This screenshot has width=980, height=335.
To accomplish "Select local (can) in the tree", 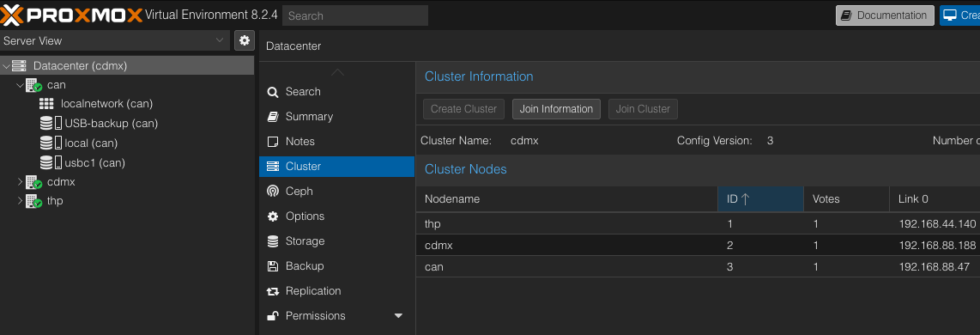I will pos(91,143).
